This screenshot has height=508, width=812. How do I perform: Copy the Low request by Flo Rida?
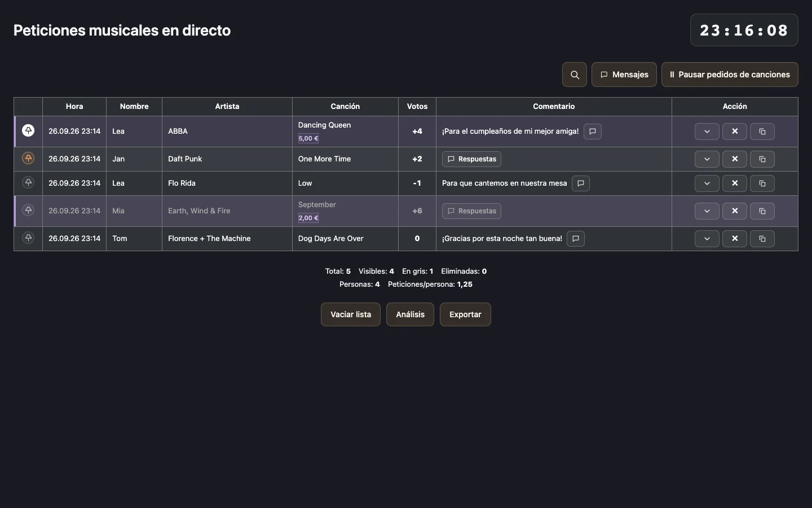(x=762, y=183)
